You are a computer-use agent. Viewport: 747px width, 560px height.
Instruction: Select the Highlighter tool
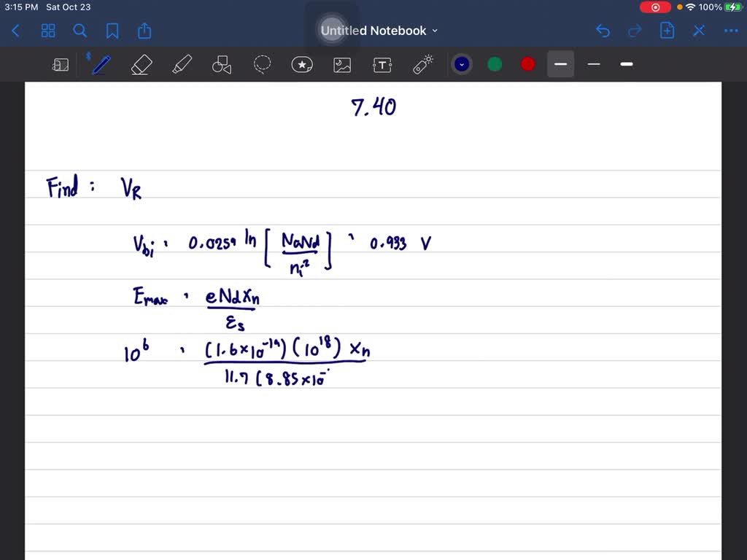[181, 64]
